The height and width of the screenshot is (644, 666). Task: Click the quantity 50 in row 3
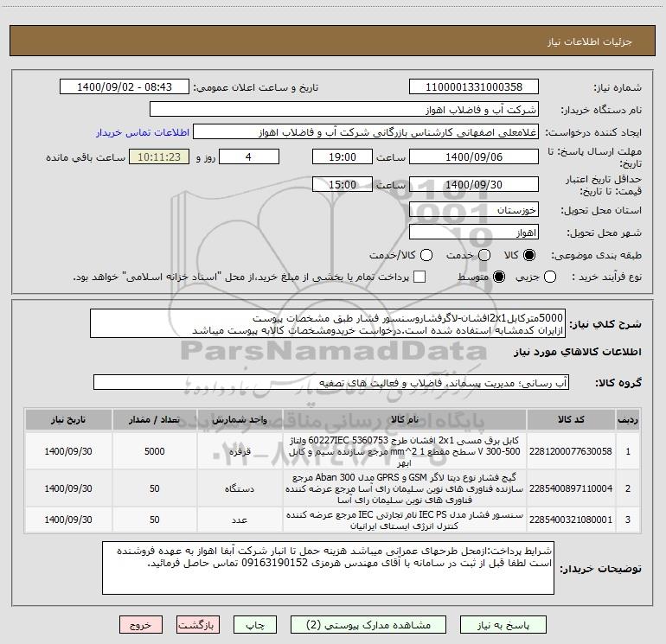[155, 520]
